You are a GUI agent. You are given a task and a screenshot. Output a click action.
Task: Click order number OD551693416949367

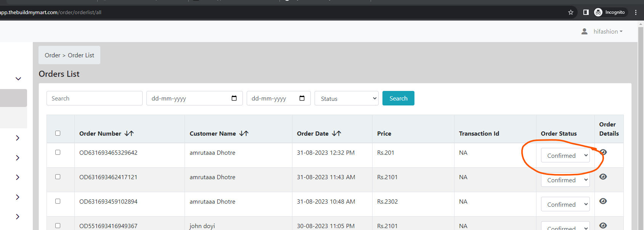[108, 226]
